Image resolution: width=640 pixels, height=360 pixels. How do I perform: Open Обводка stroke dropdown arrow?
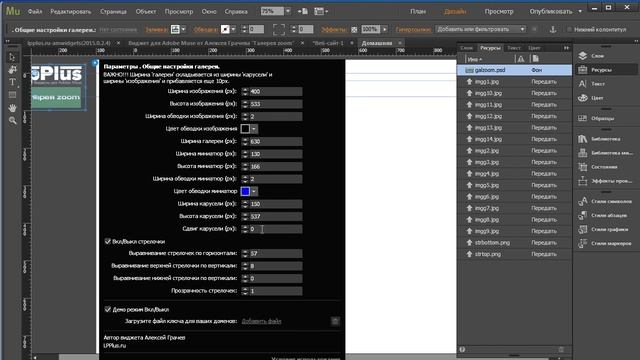pyautogui.click(x=233, y=29)
